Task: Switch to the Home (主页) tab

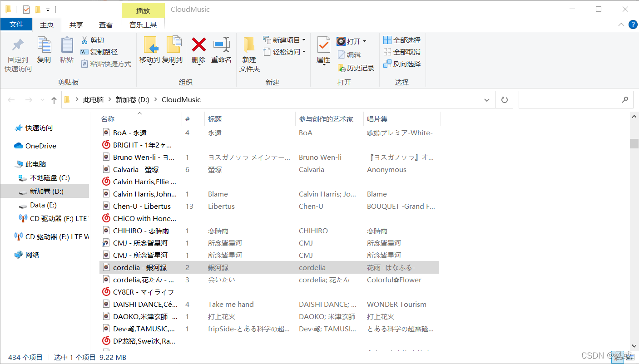Action: (47, 25)
